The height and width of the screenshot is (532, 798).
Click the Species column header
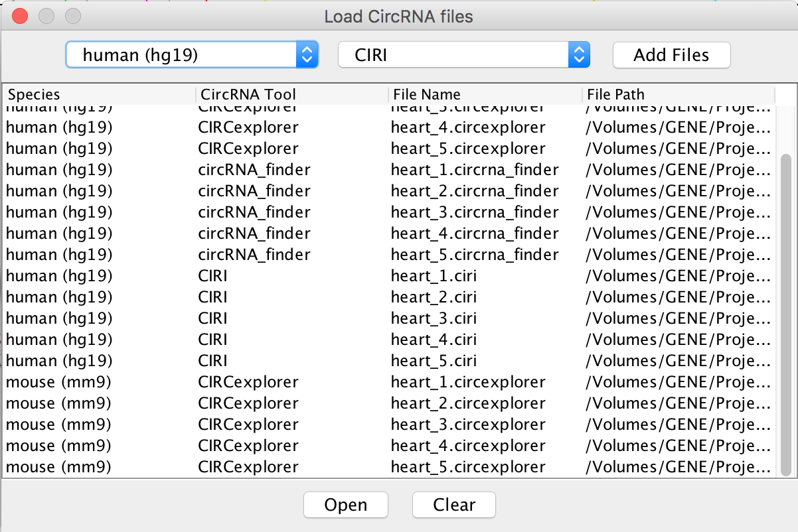tap(100, 95)
